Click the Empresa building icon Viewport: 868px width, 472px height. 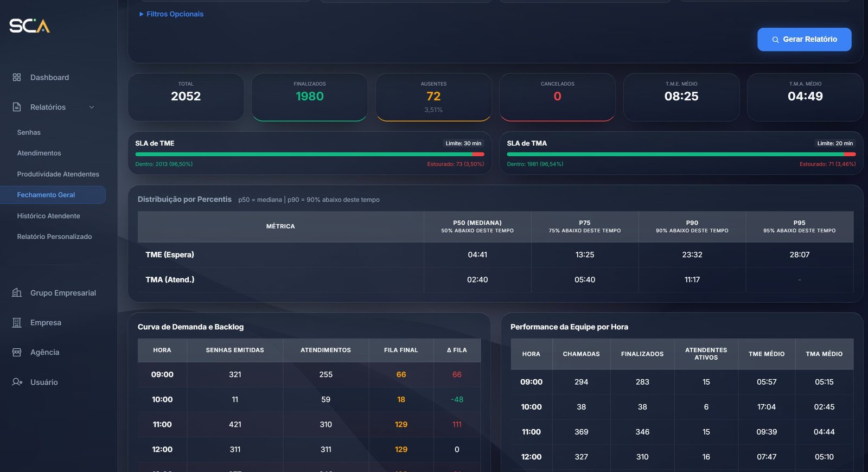click(17, 323)
